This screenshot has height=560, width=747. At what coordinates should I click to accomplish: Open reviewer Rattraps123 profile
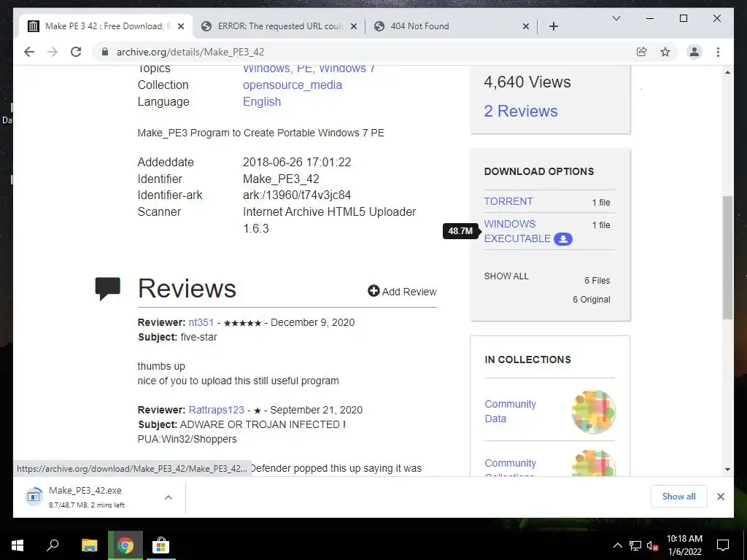[x=216, y=410]
